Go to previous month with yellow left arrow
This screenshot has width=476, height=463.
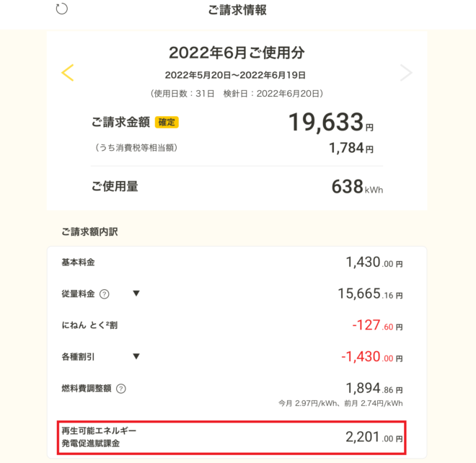(68, 72)
